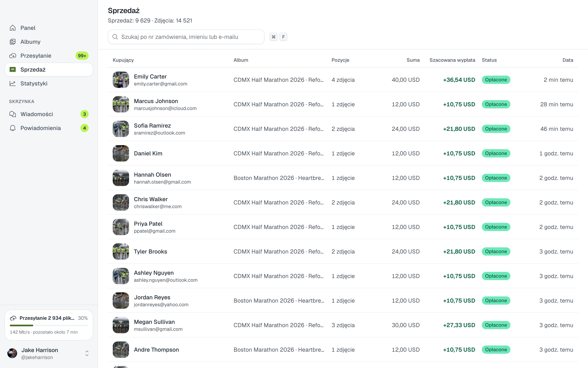Click Andre Thompson buyer name
588x368 pixels.
[156, 350]
